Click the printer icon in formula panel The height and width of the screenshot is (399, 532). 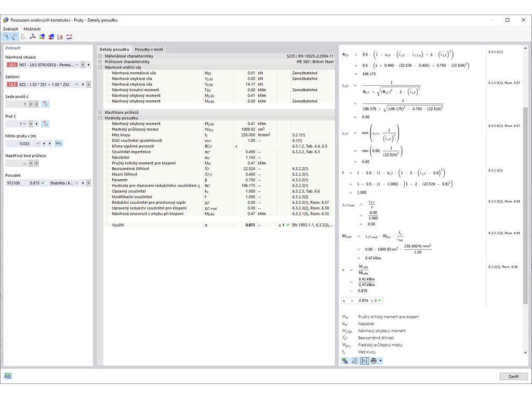[x=374, y=361]
